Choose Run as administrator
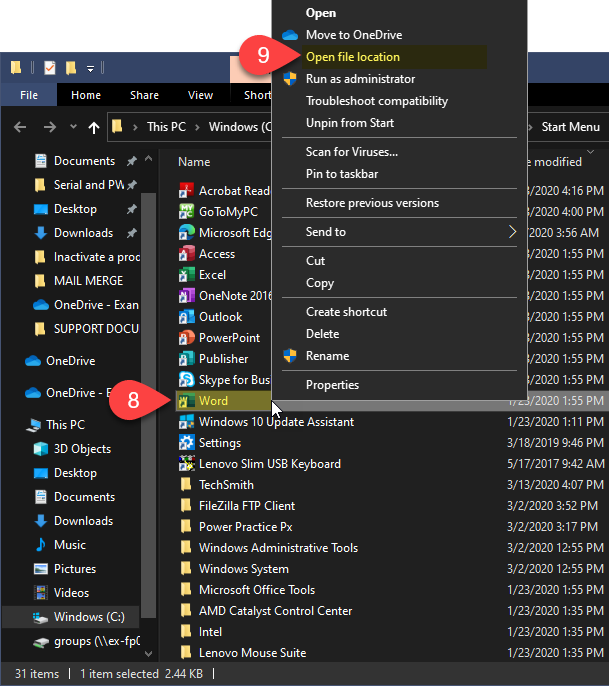Image resolution: width=609 pixels, height=686 pixels. pos(360,79)
